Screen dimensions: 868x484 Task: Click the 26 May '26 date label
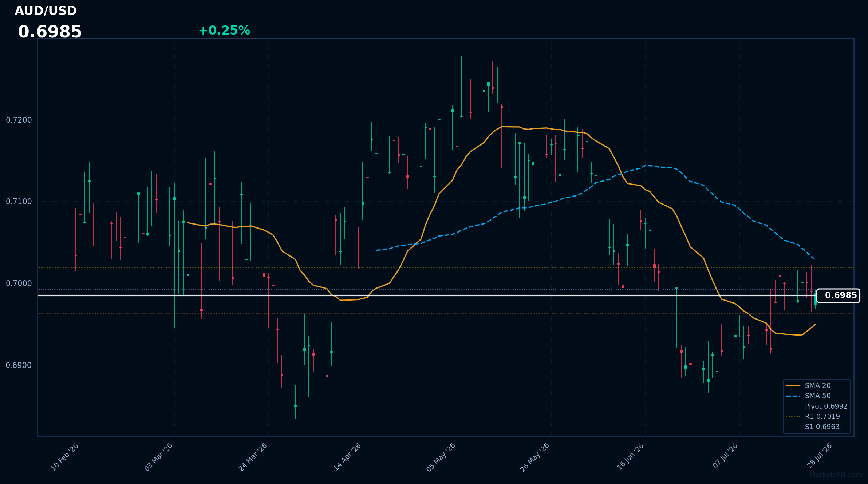pos(535,457)
